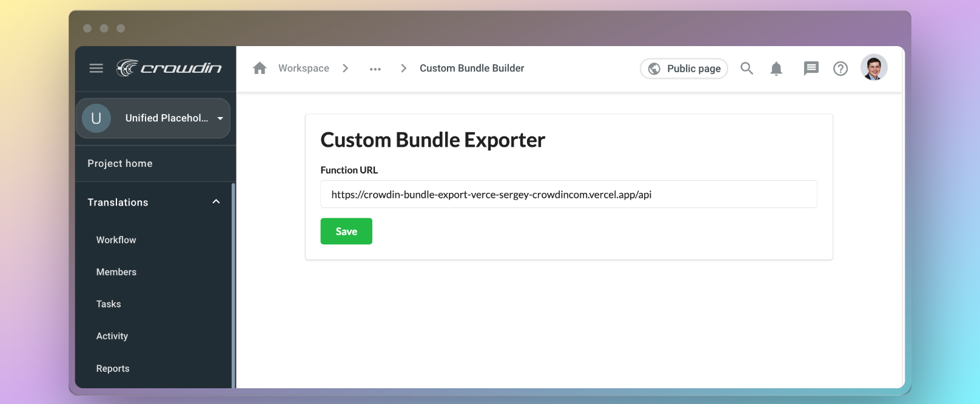Open notifications bell icon
The height and width of the screenshot is (404, 980).
(776, 69)
